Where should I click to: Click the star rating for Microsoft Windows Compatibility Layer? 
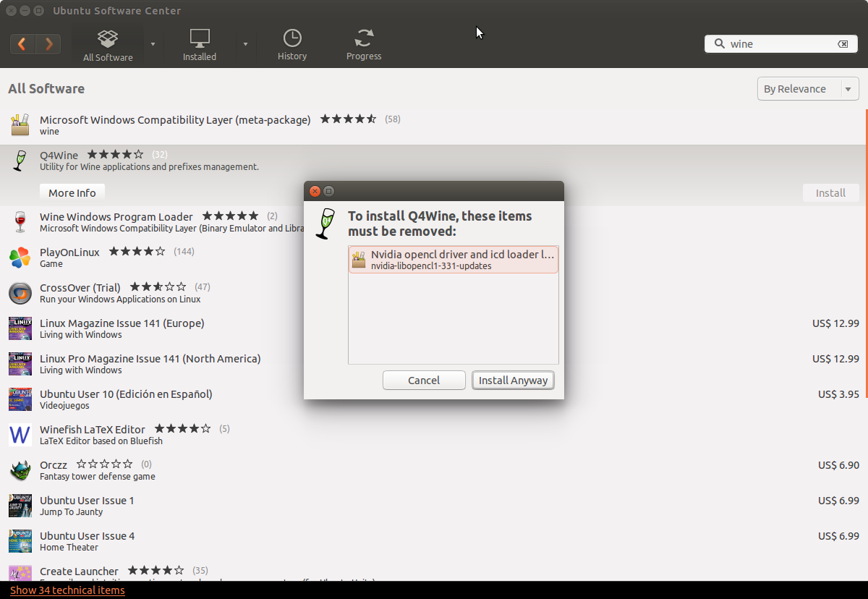(x=348, y=119)
